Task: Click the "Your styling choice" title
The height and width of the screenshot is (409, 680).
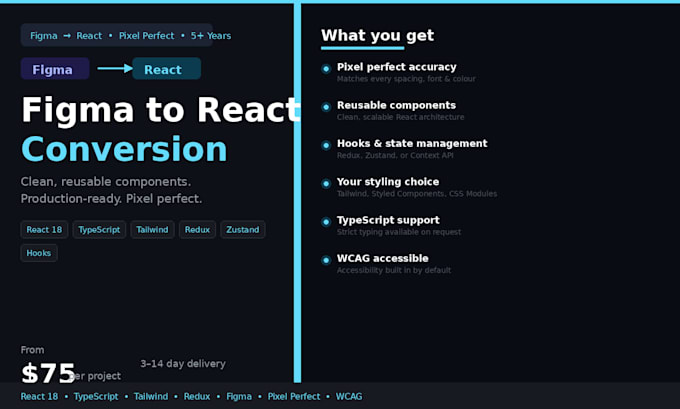Action: pos(388,182)
